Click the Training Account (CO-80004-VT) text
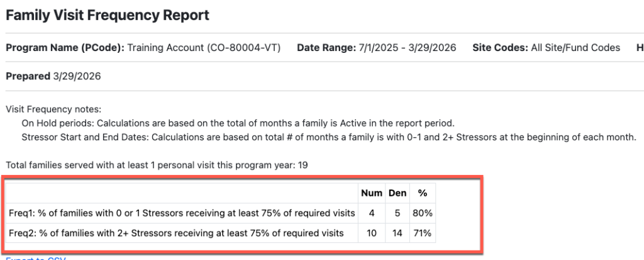This screenshot has width=644, height=260. click(204, 48)
